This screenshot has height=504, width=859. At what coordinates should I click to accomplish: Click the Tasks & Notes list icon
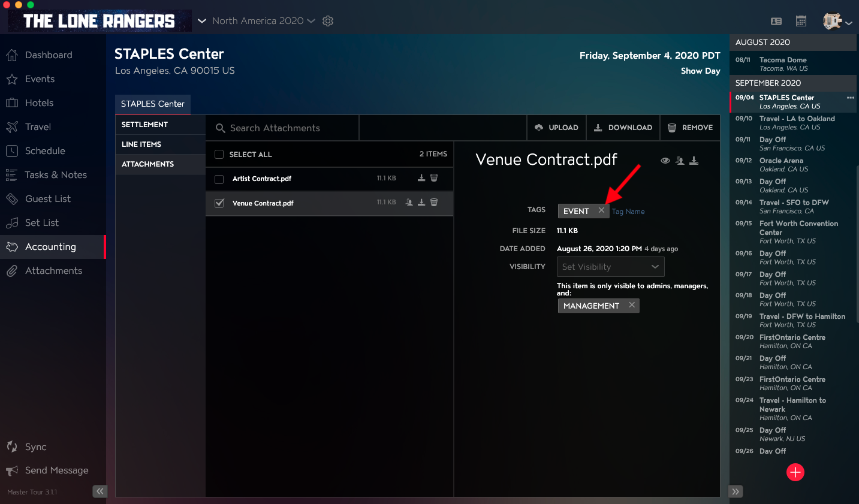11,175
